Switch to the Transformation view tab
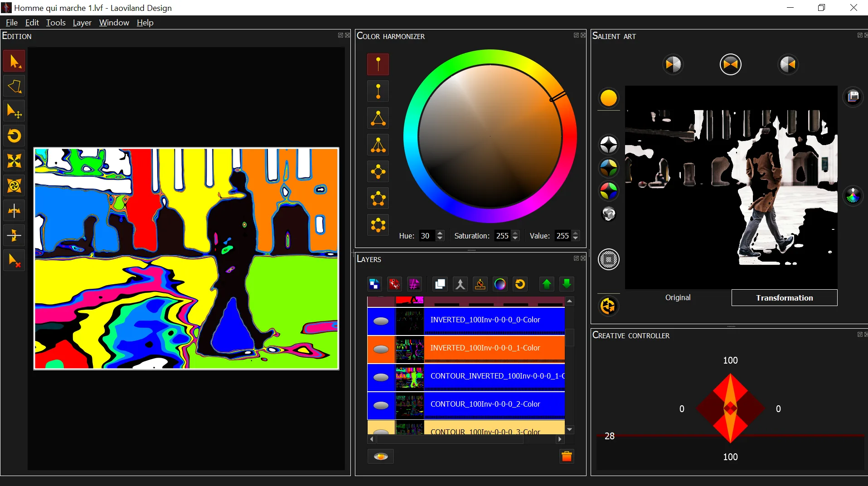The height and width of the screenshot is (486, 868). (x=784, y=298)
